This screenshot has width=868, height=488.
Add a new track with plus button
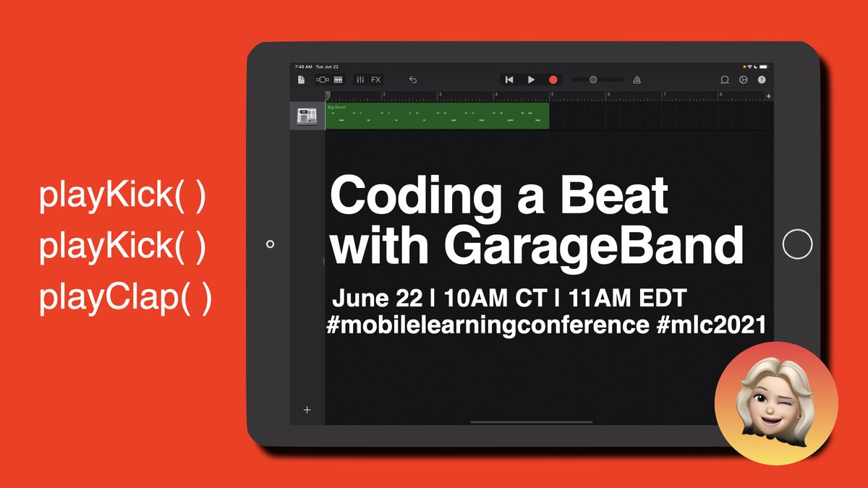click(307, 410)
